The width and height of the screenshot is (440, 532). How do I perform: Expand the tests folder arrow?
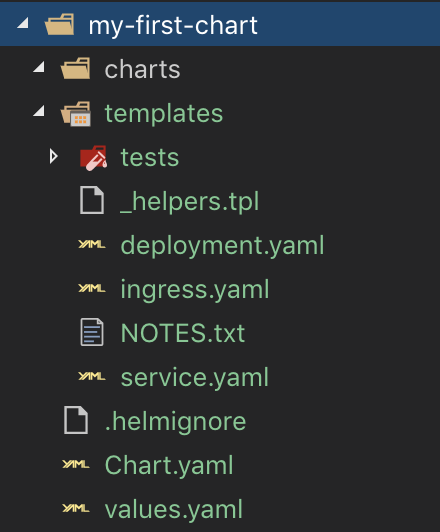54,156
